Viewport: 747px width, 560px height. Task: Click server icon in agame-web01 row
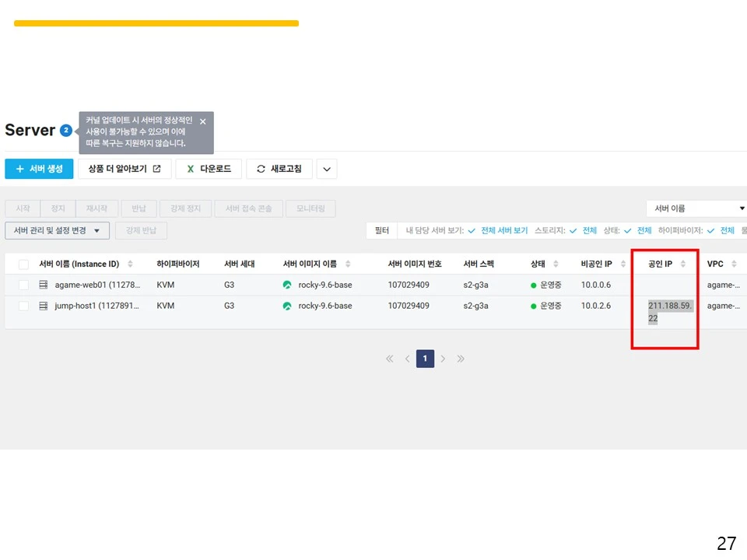tap(44, 285)
